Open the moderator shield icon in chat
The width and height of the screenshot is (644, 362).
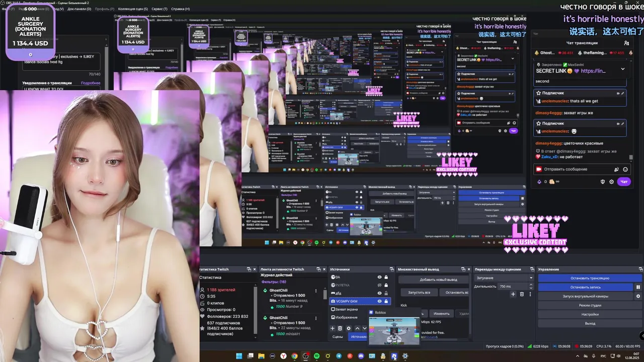point(603,182)
